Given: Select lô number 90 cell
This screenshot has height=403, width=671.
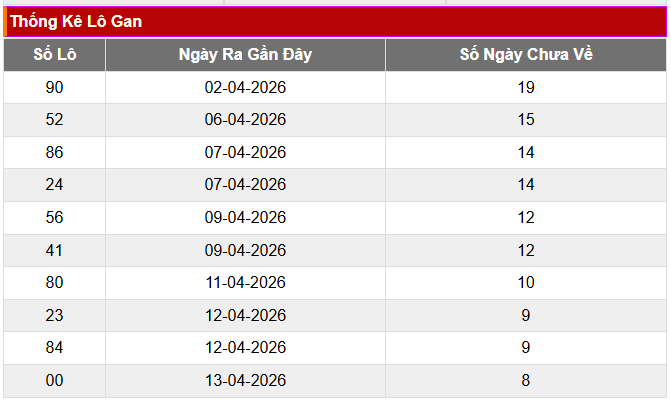Looking at the screenshot, I should pyautogui.click(x=54, y=87).
